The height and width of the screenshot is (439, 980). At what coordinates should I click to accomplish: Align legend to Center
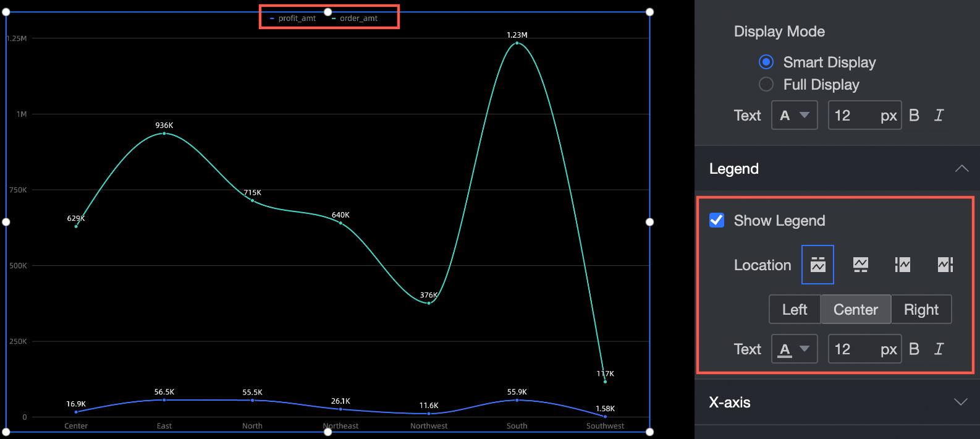coord(856,309)
